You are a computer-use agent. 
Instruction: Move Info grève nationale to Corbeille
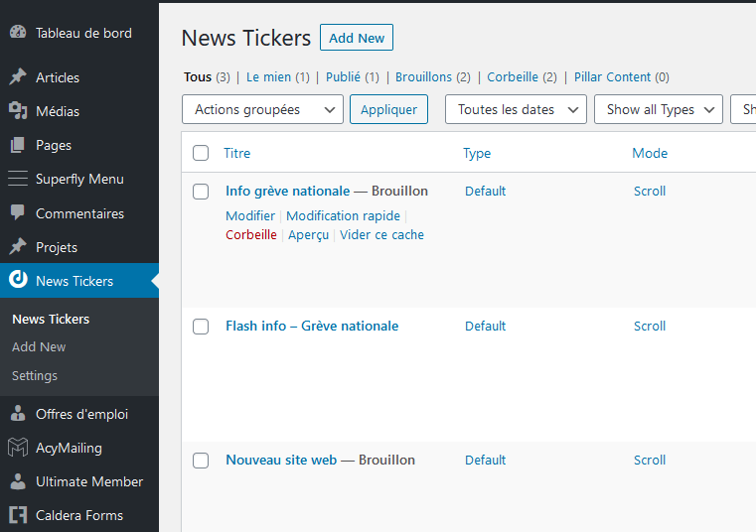point(250,235)
